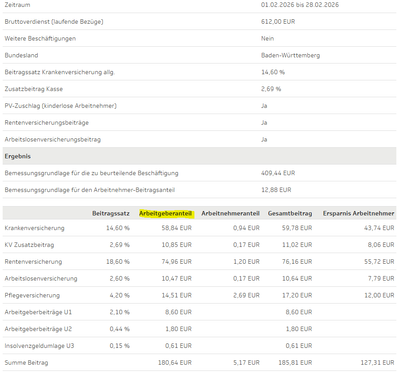
Task: Click the Arbeitgeberbeiträge U1 row label
Action: (x=38, y=312)
